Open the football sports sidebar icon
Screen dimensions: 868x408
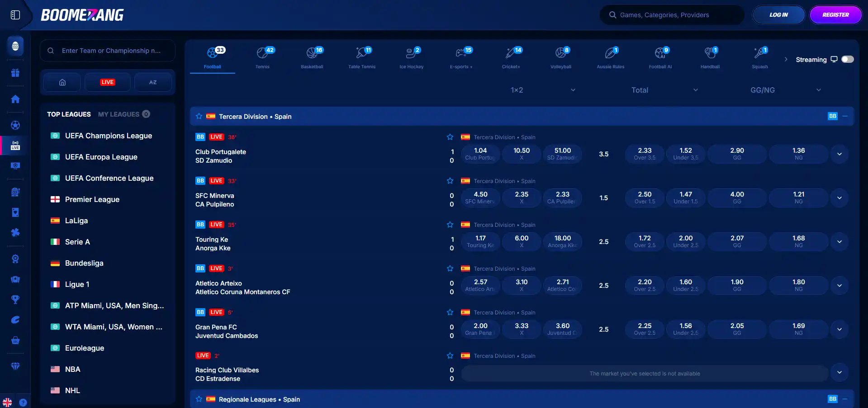(15, 125)
